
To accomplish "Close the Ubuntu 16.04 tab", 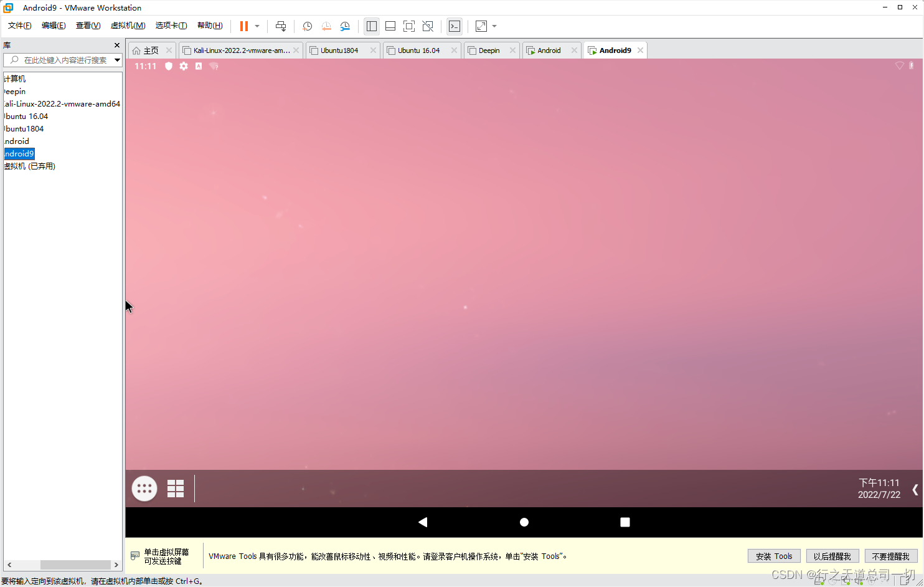I will (x=454, y=50).
